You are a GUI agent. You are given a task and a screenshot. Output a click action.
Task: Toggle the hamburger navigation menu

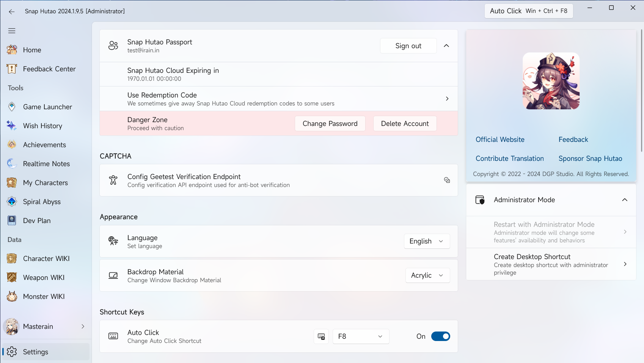click(x=12, y=31)
